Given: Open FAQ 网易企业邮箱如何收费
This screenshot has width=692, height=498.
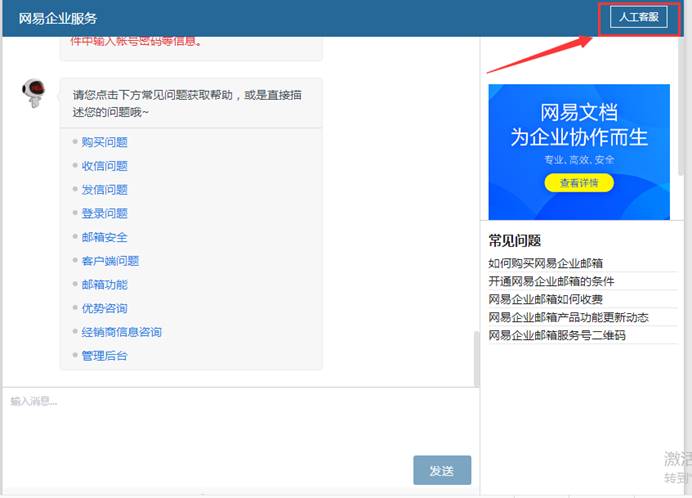Looking at the screenshot, I should tap(545, 299).
